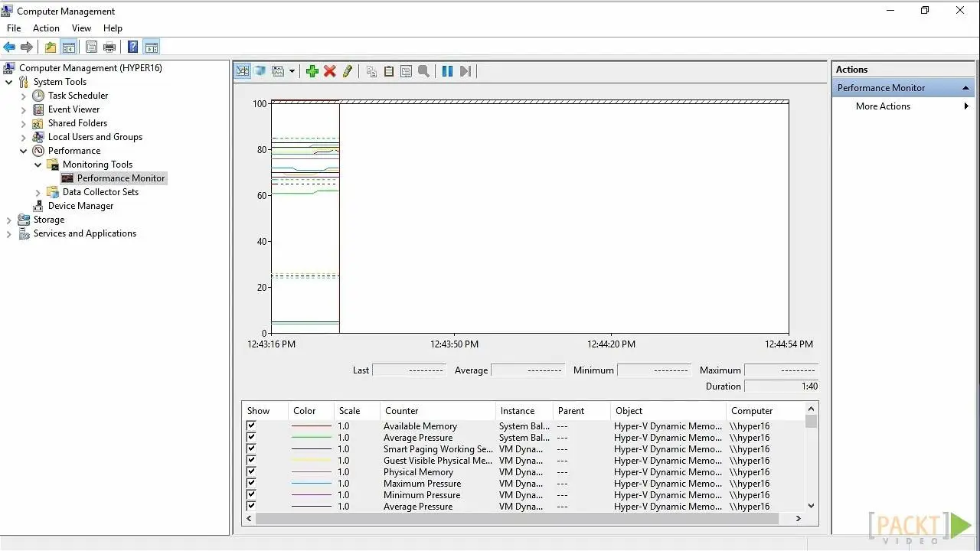Uncheck Show for Available Memory counter
The width and height of the screenshot is (980, 551).
(251, 425)
